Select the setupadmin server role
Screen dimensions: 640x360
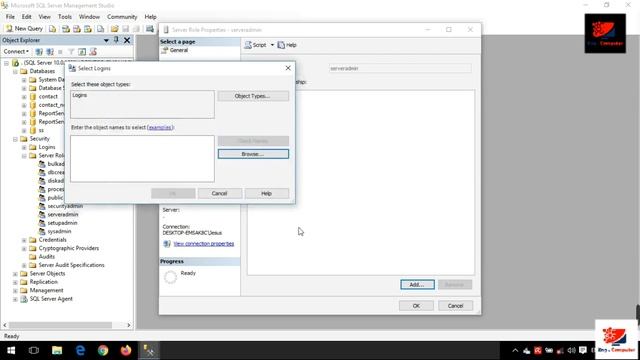tap(62, 223)
